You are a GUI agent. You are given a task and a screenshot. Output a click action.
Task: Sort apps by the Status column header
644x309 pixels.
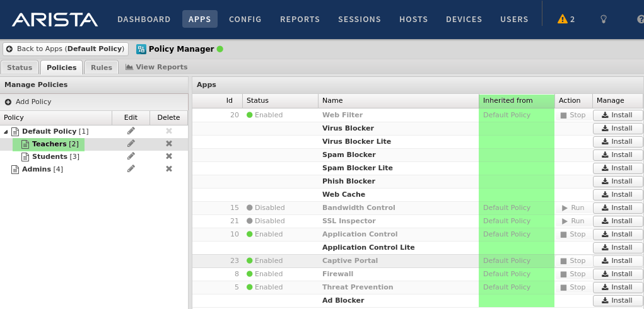(280, 100)
